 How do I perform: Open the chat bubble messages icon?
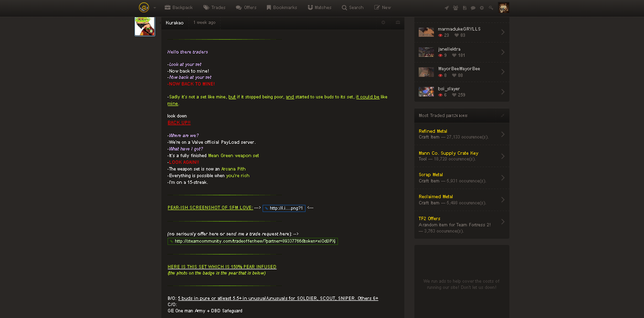pyautogui.click(x=473, y=8)
